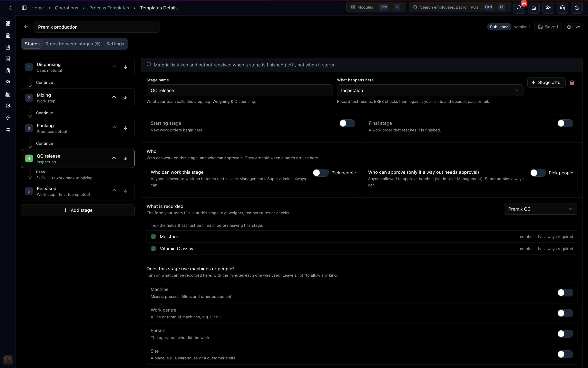The height and width of the screenshot is (368, 588).
Task: Open the lightning bolt sidebar icon
Action: pos(8,118)
